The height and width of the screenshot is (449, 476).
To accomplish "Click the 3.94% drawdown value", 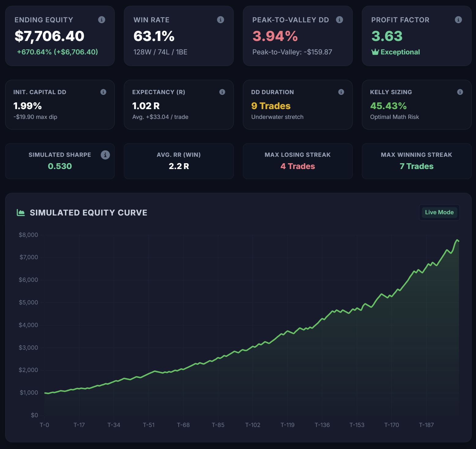I will pos(275,36).
